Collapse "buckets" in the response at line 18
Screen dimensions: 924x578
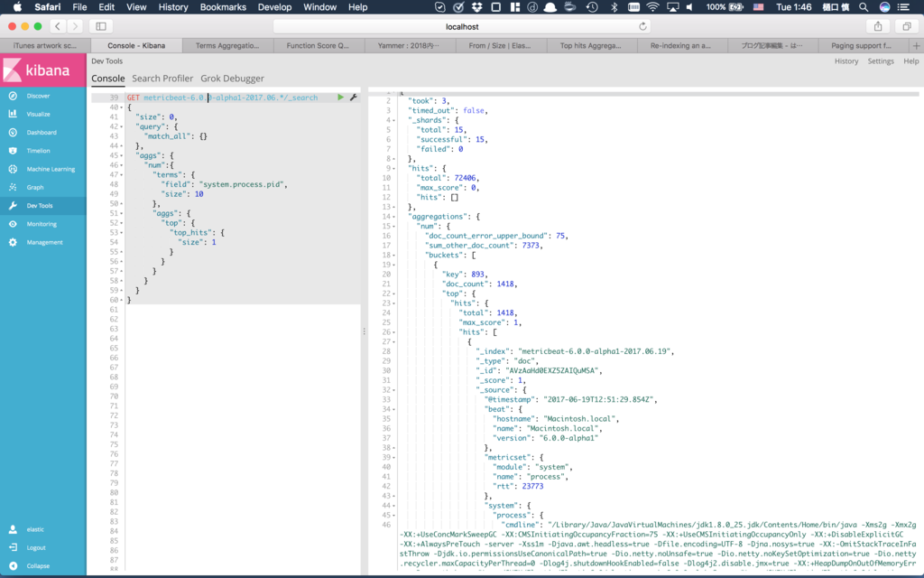click(x=393, y=256)
